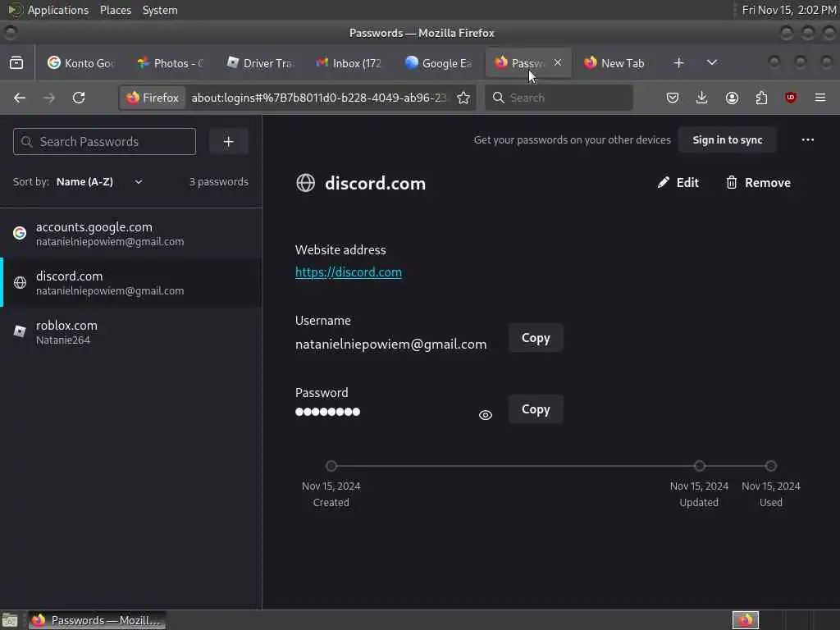Switch to the Driver Tra tab
This screenshot has height=630, width=840.
(x=259, y=63)
